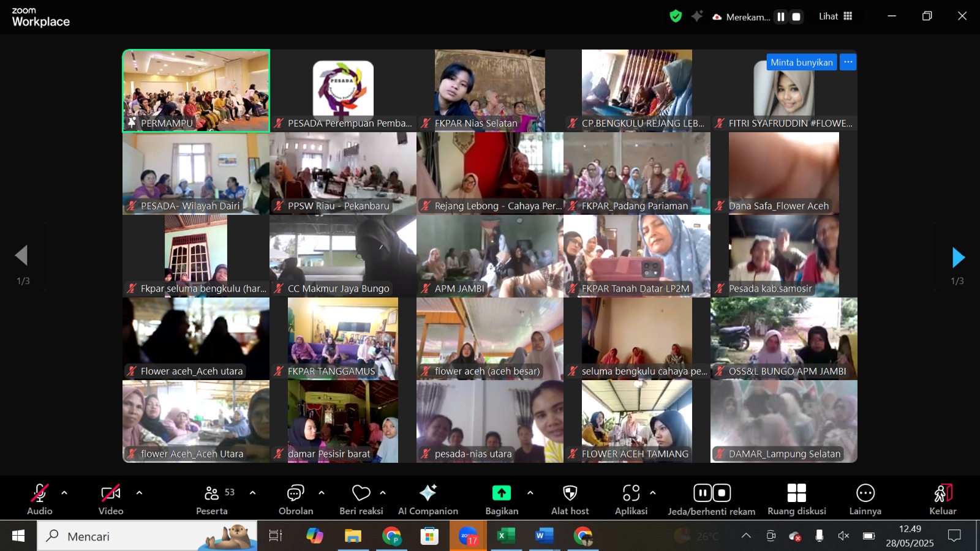The image size is (980, 551).
Task: Expand the Bagikan share options arrow
Action: (530, 493)
